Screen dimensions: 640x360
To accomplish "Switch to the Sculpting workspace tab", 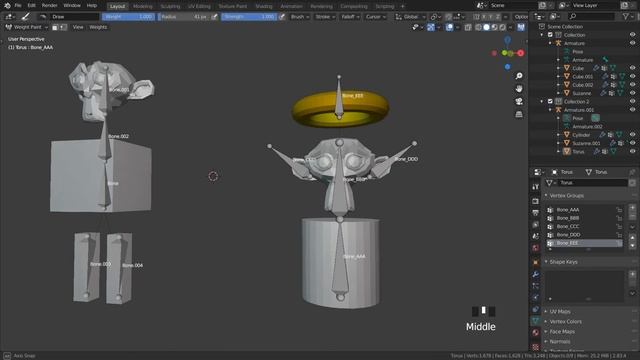I will pos(170,6).
